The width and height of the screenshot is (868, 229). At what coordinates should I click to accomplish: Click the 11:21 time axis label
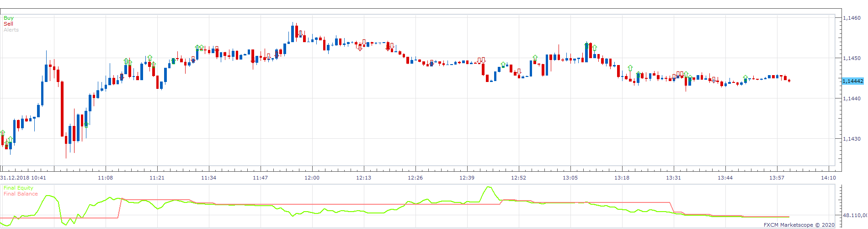157,178
